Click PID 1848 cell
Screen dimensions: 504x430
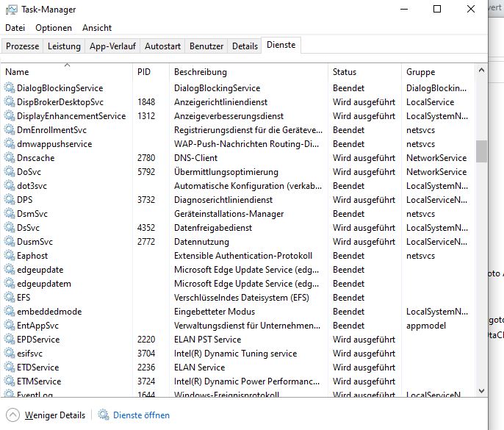[146, 102]
